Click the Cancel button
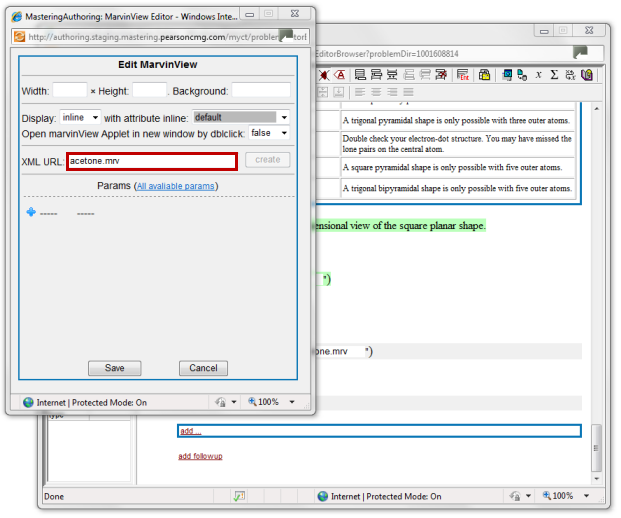621x518 pixels. [x=203, y=368]
